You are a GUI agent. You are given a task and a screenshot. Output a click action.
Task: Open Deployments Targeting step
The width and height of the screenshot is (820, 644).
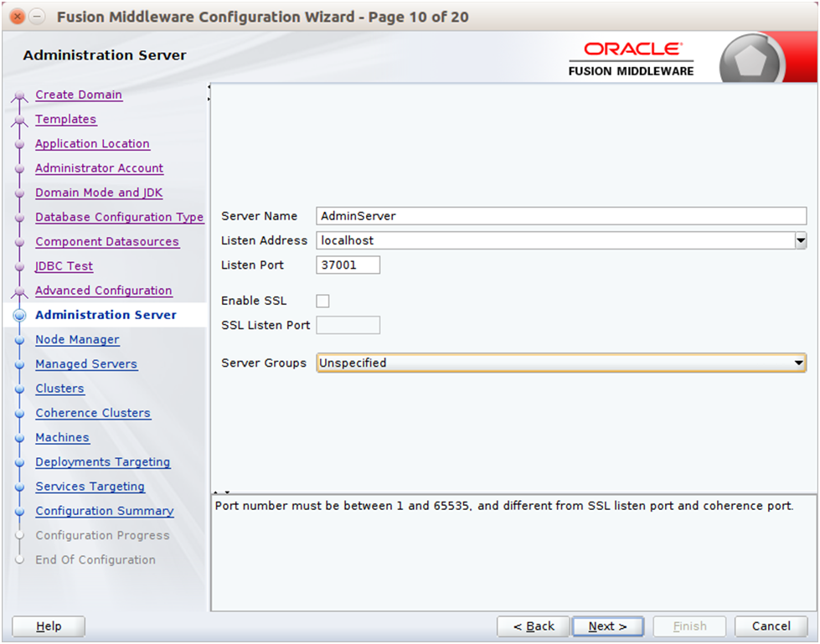[x=102, y=462]
